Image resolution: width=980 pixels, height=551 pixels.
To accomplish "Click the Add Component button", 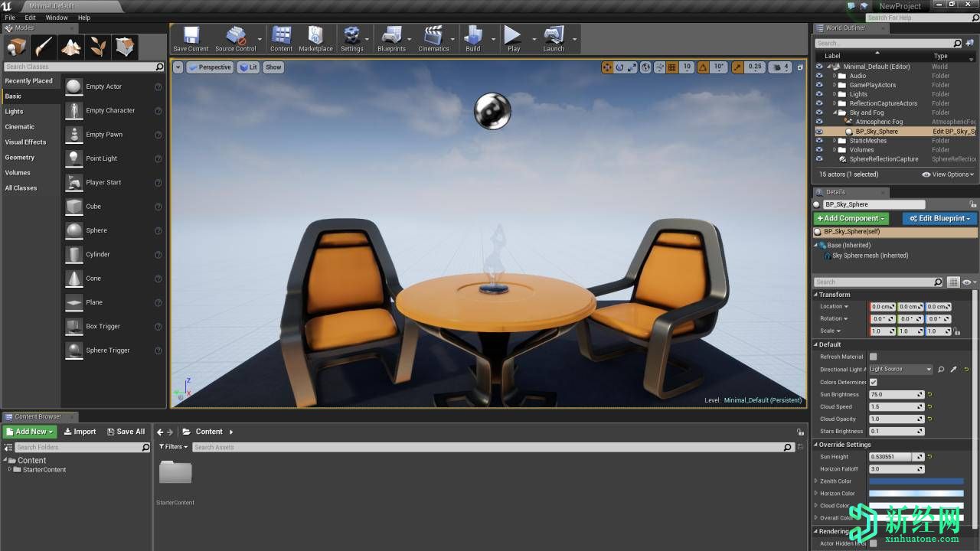I will pyautogui.click(x=851, y=219).
